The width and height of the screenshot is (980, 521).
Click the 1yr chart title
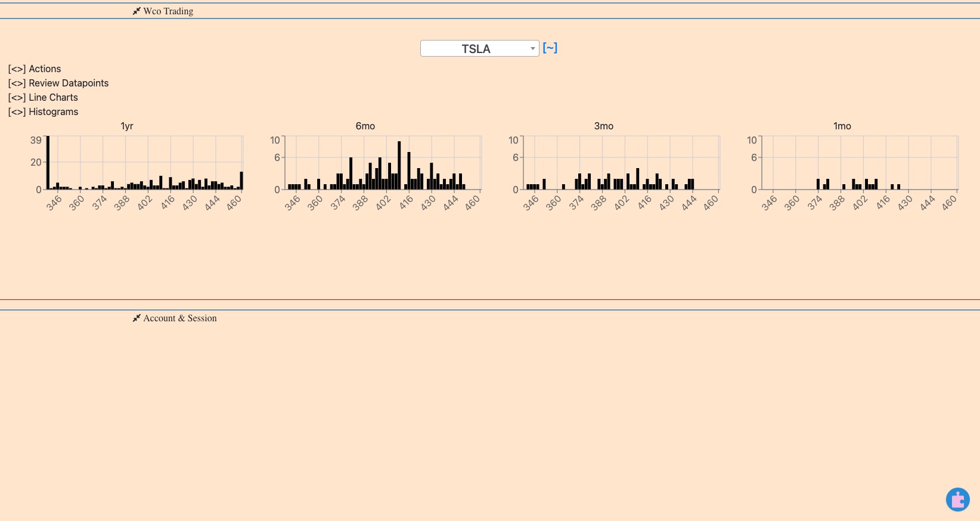coord(127,126)
